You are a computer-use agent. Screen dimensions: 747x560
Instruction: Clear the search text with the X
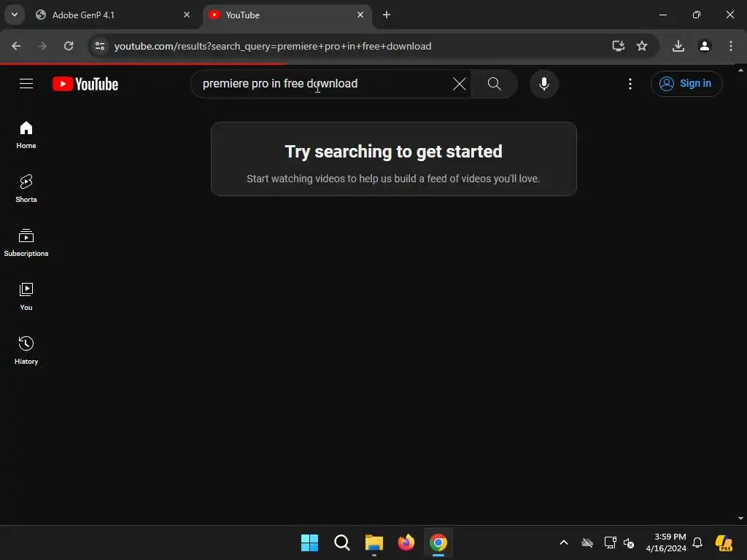460,84
